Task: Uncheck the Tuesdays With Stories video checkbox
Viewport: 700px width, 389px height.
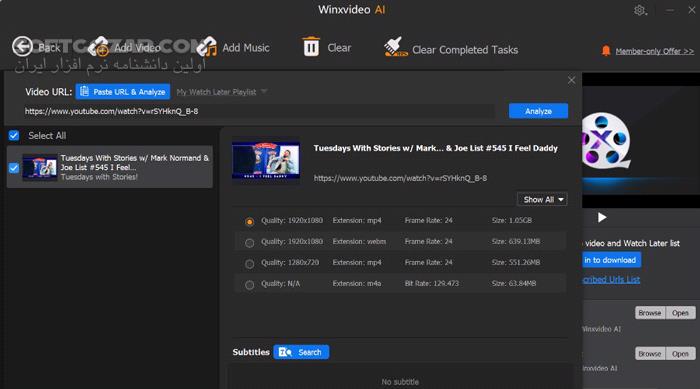Action: point(14,168)
